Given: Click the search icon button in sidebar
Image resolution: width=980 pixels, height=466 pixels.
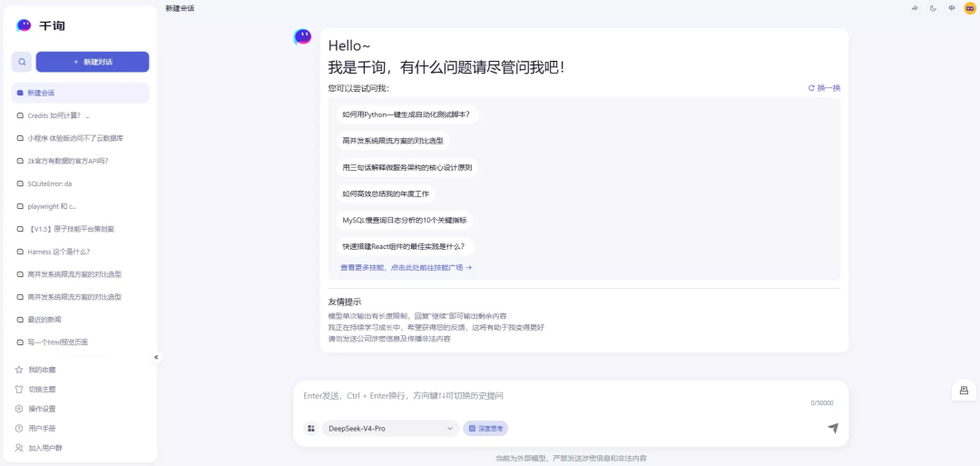Looking at the screenshot, I should (22, 62).
